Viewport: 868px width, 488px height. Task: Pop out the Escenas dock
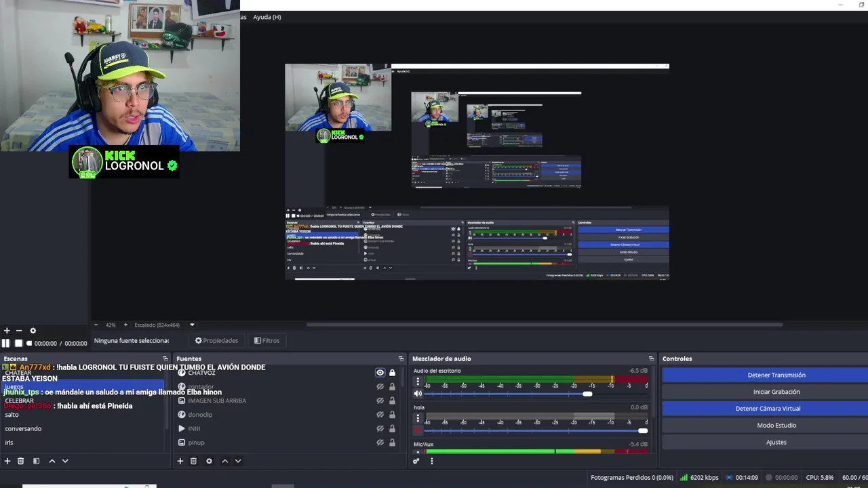(x=165, y=359)
